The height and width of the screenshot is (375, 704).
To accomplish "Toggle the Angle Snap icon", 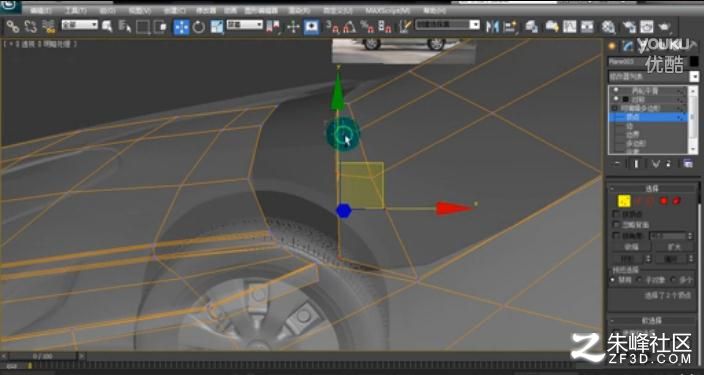I will (x=350, y=27).
